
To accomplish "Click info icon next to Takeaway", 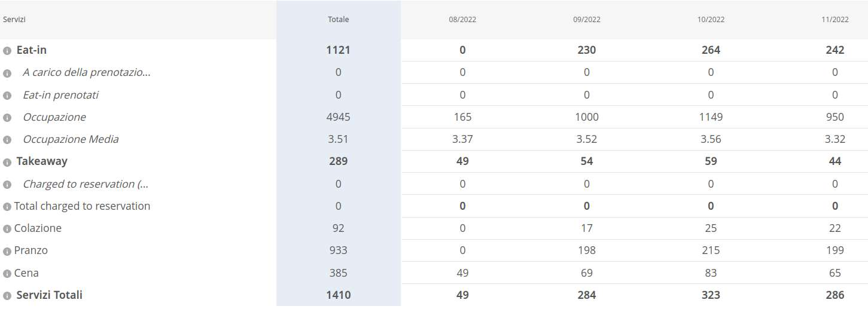I will coord(7,162).
